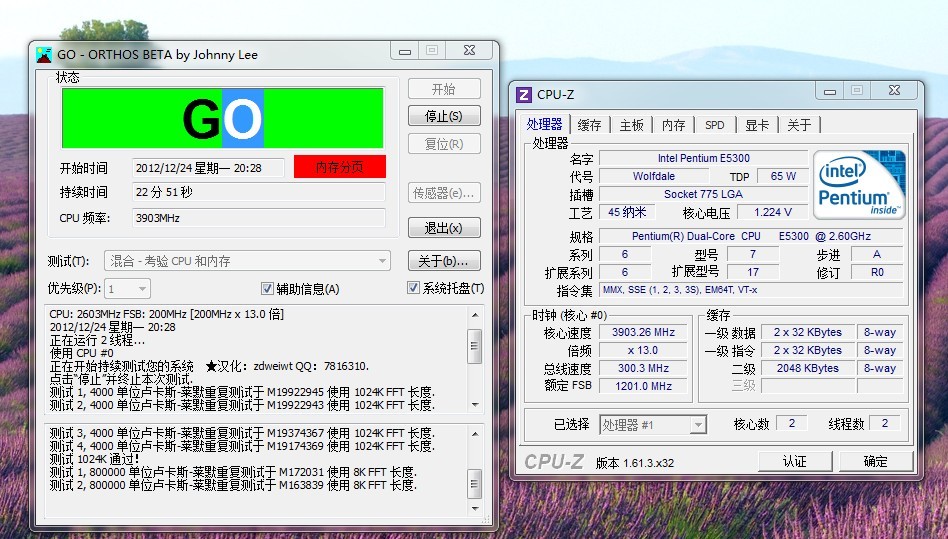
Task: Switch to the 缓存 tab in CPU-Z
Action: [589, 125]
